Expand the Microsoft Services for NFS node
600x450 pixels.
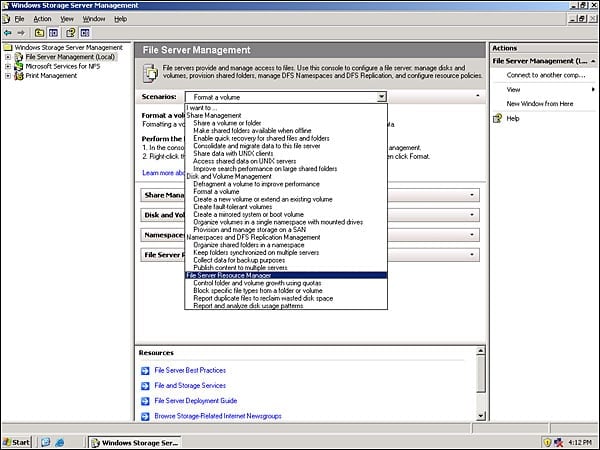coord(8,67)
